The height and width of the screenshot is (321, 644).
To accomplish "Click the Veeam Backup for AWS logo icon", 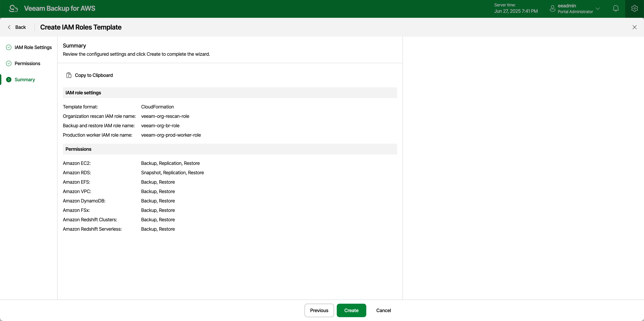I will [13, 9].
